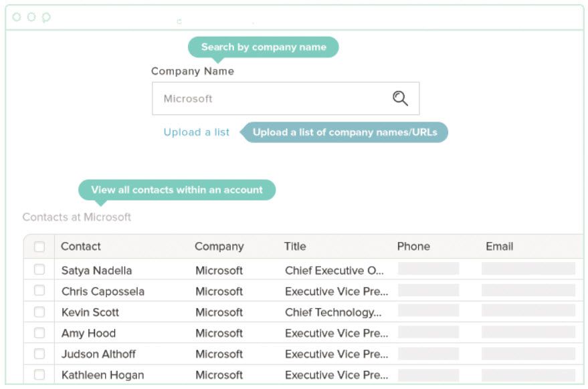Screen dimensions: 588x389
Task: Mark the Judson Althoff checkbox
Action: tap(39, 354)
